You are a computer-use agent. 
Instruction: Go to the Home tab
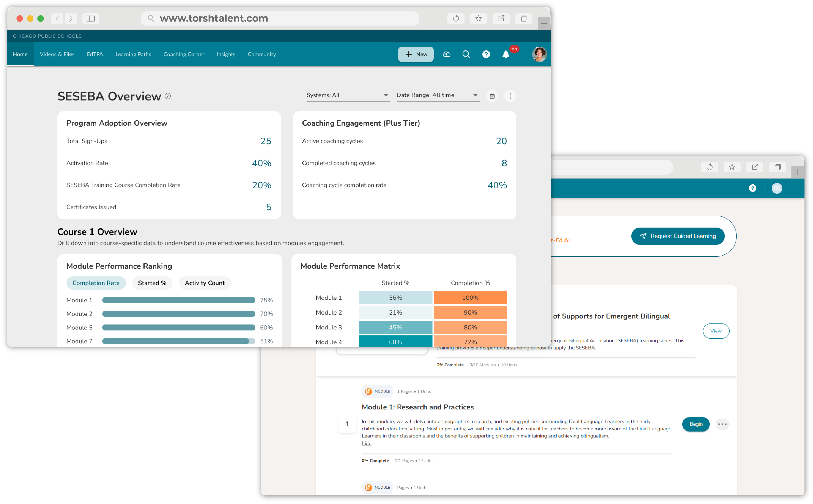click(20, 54)
